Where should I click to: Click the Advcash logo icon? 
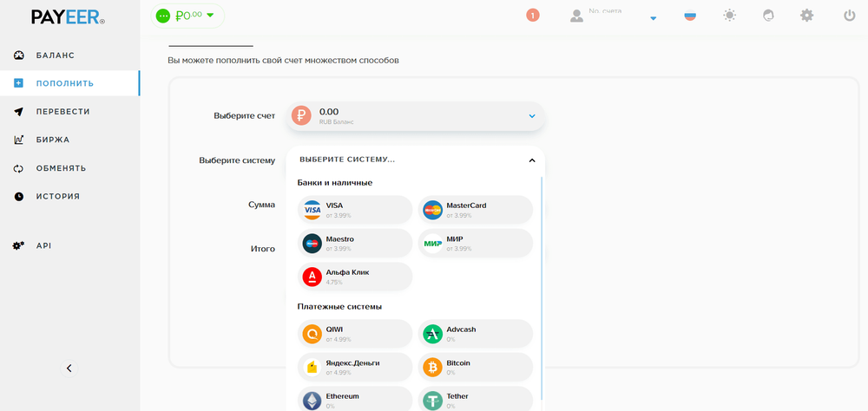tap(432, 334)
